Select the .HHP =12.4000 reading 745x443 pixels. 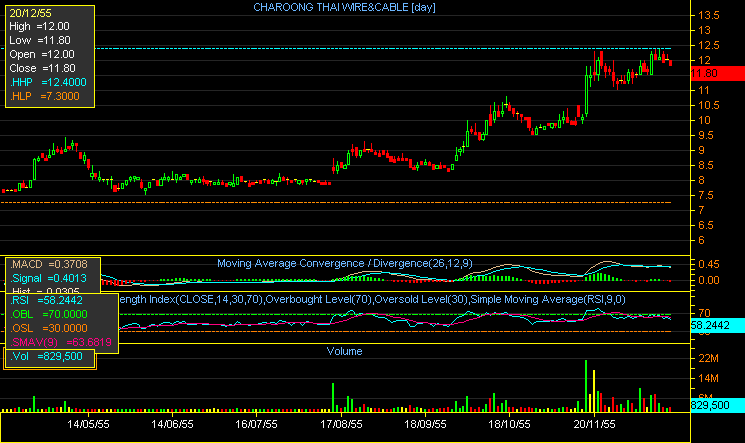(x=48, y=82)
